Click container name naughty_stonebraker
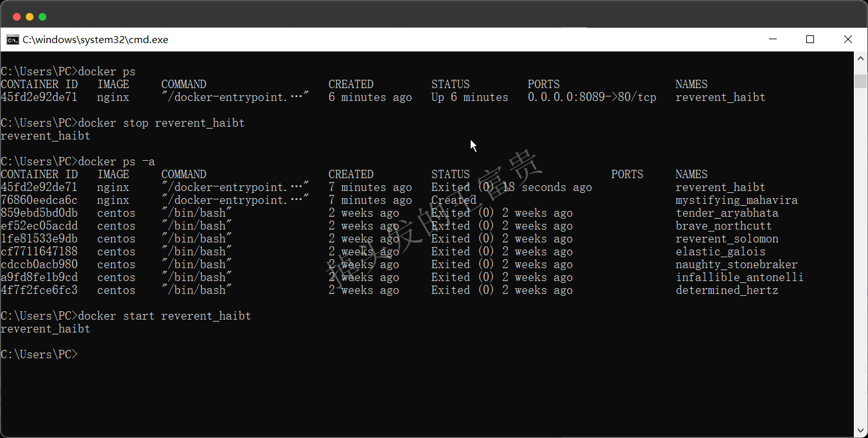The image size is (868, 438). 737,264
